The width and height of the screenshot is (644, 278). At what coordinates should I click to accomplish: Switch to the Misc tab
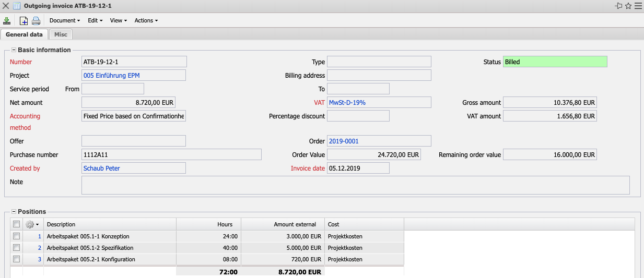61,34
